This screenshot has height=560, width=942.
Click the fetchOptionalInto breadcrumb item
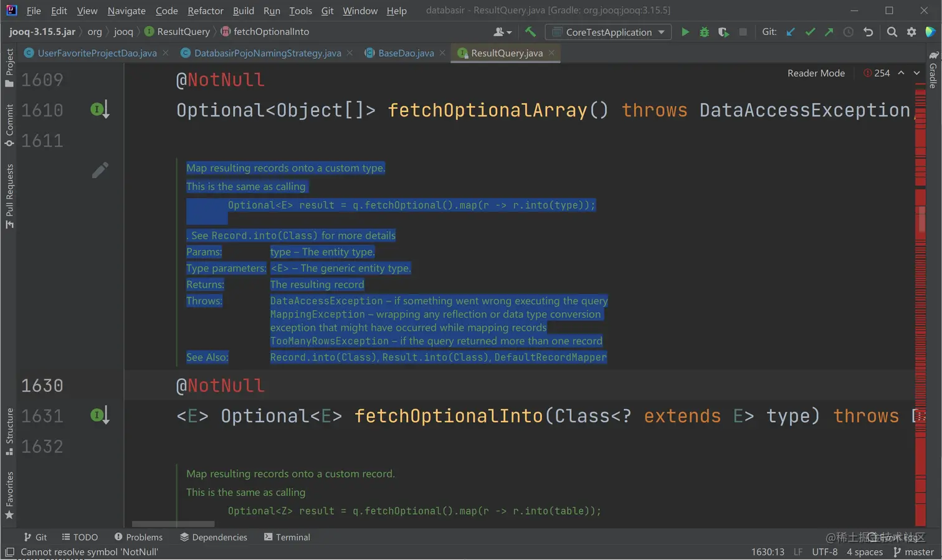click(x=265, y=32)
